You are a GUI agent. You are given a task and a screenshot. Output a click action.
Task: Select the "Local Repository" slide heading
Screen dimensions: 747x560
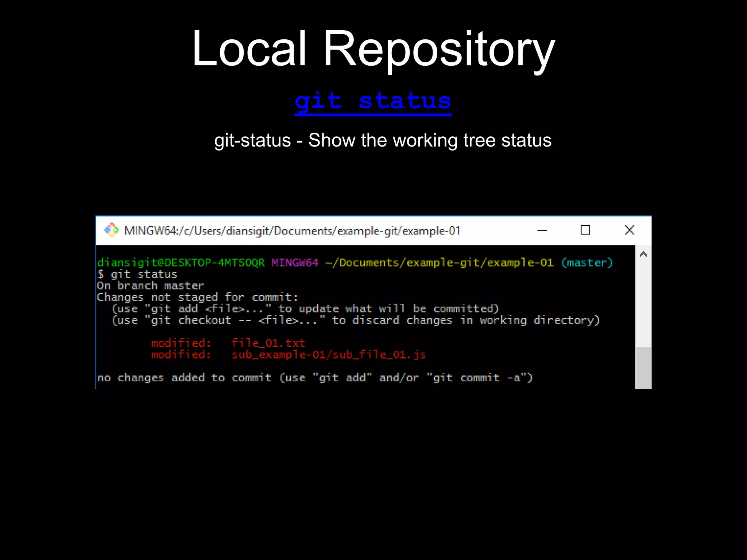373,48
